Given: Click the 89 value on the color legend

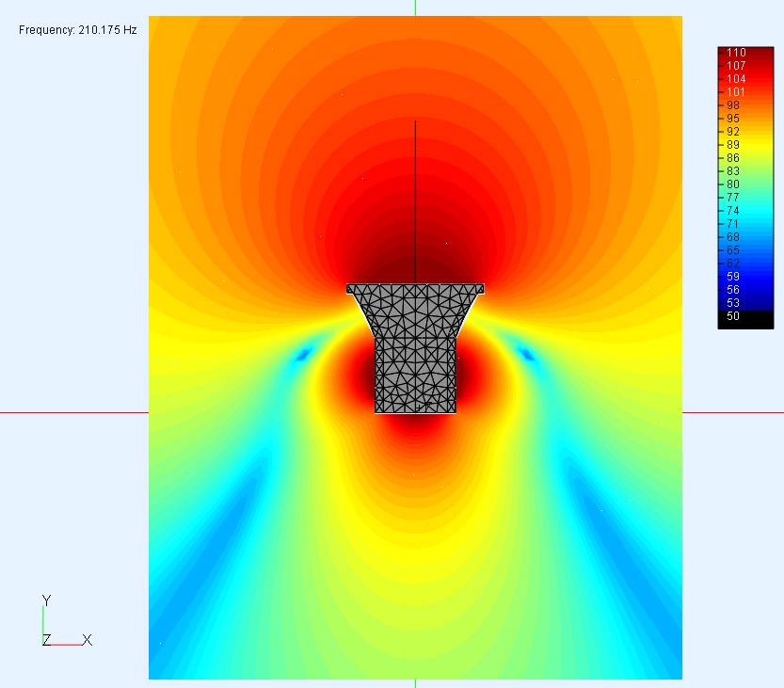Looking at the screenshot, I should 733,145.
